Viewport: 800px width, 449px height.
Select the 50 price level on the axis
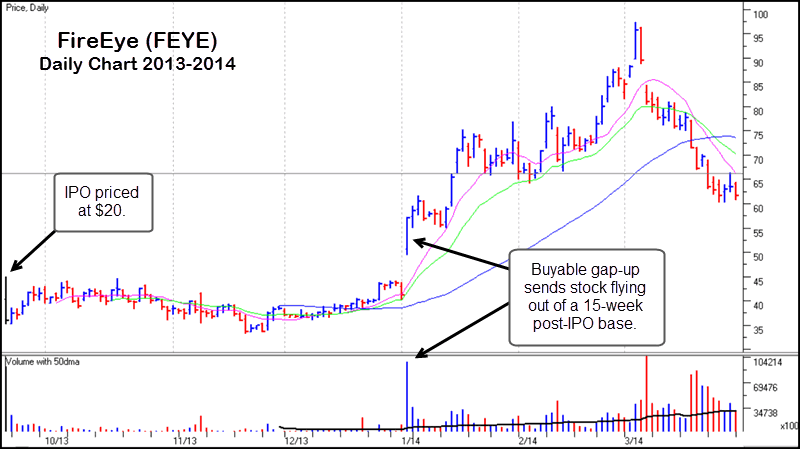[x=760, y=257]
